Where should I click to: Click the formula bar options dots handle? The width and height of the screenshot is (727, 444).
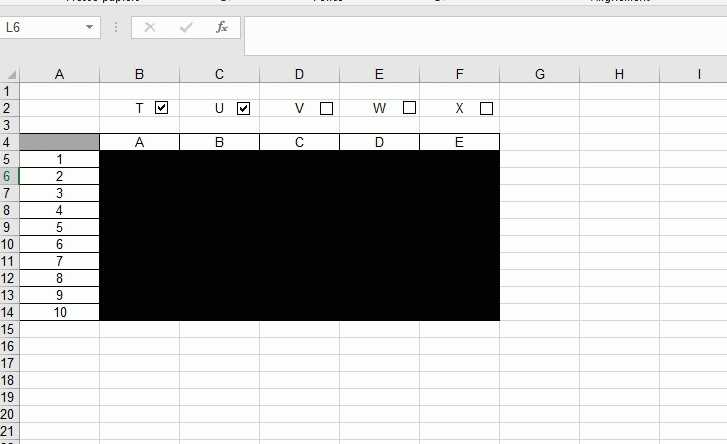tap(116, 27)
